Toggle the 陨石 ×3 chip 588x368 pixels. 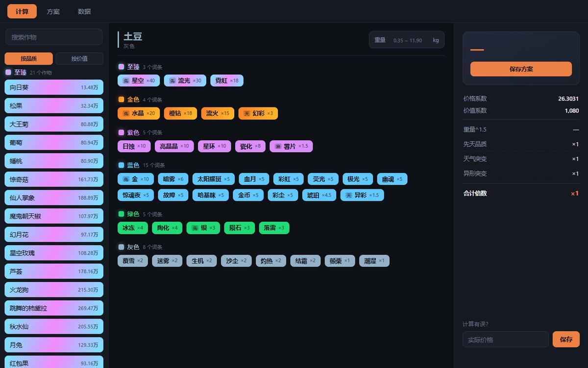(240, 228)
